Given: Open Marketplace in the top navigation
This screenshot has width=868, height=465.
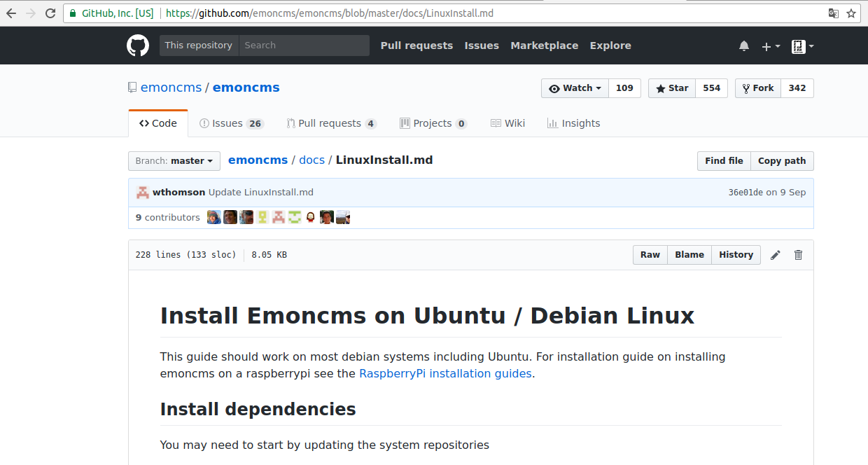Looking at the screenshot, I should click(545, 46).
